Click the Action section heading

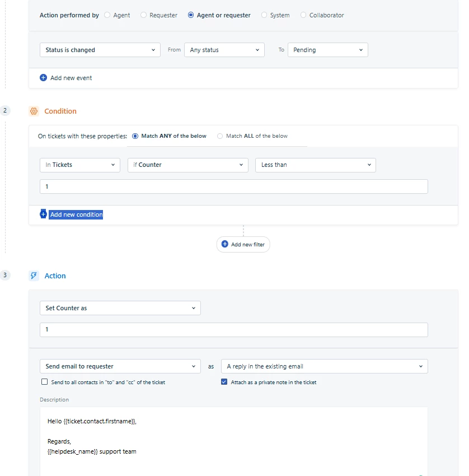tap(55, 276)
